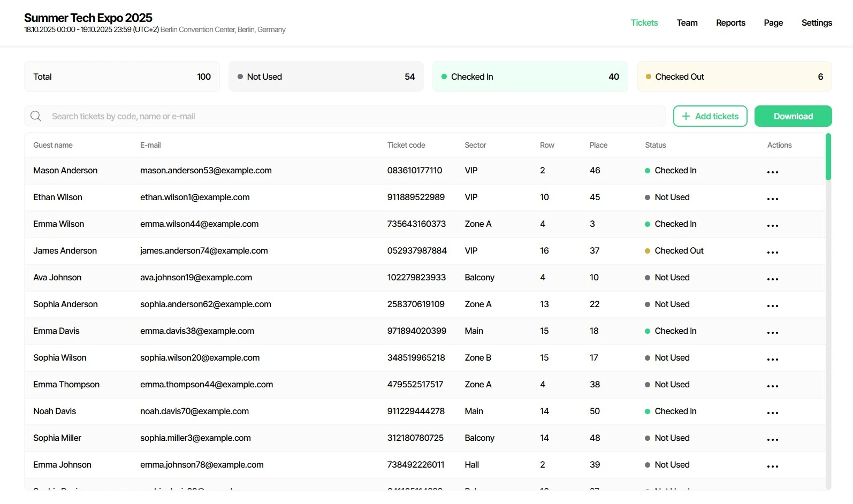
Task: Filter tickets by Not Used card
Action: tap(326, 77)
